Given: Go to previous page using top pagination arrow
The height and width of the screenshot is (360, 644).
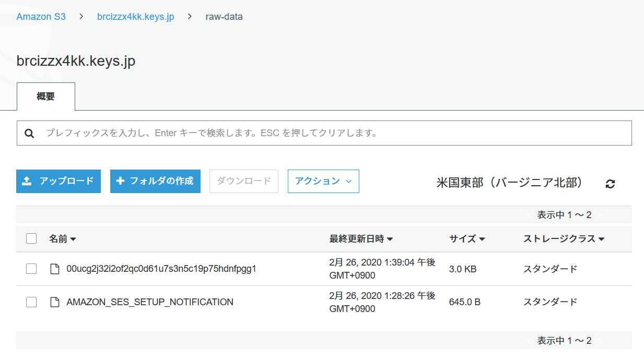Looking at the screenshot, I should click(x=529, y=215).
